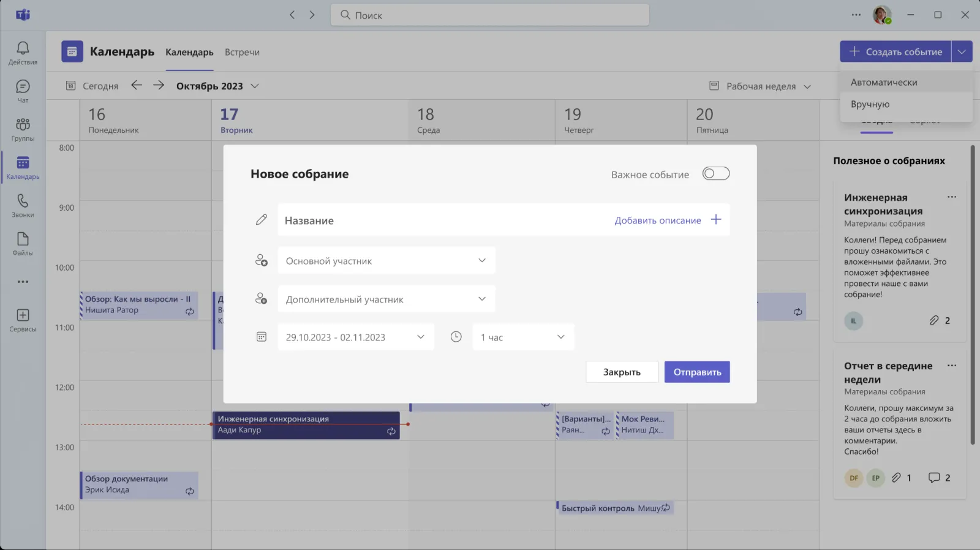Open Apps (Сервисы) plus icon
Viewport: 980px width, 550px height.
click(23, 320)
